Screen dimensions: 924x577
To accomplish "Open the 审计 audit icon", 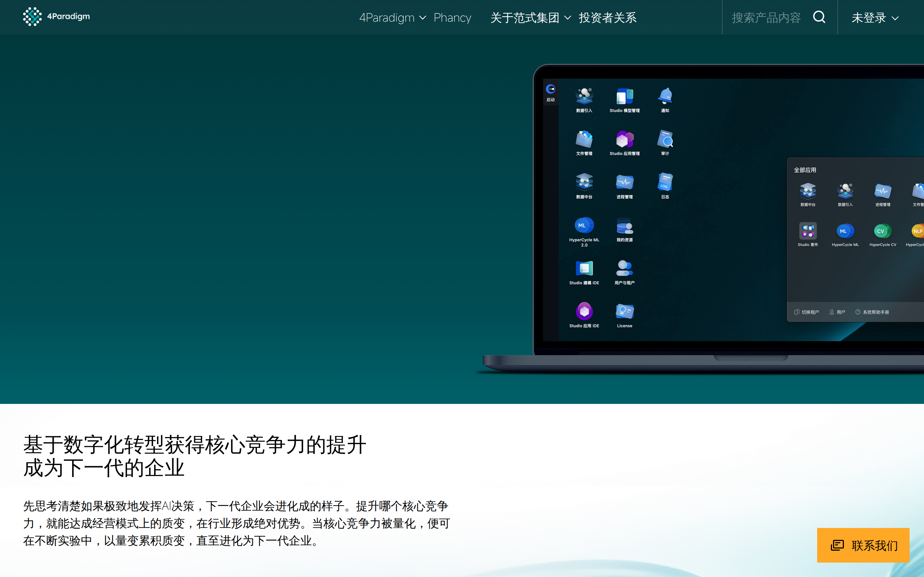I will pyautogui.click(x=665, y=139).
